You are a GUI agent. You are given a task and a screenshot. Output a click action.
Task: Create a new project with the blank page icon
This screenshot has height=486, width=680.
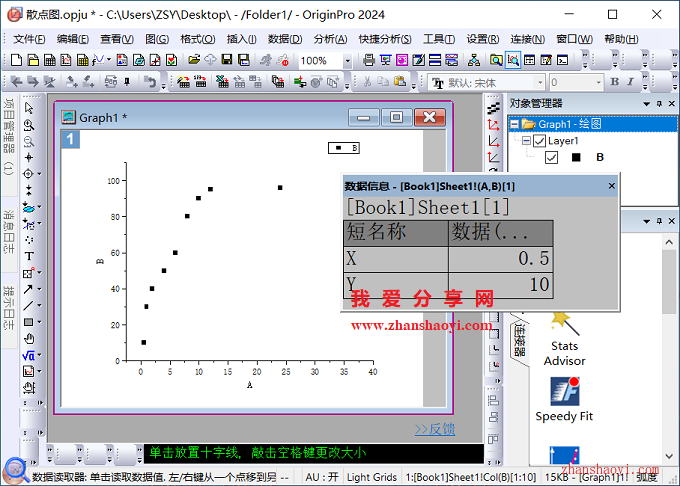point(16,60)
